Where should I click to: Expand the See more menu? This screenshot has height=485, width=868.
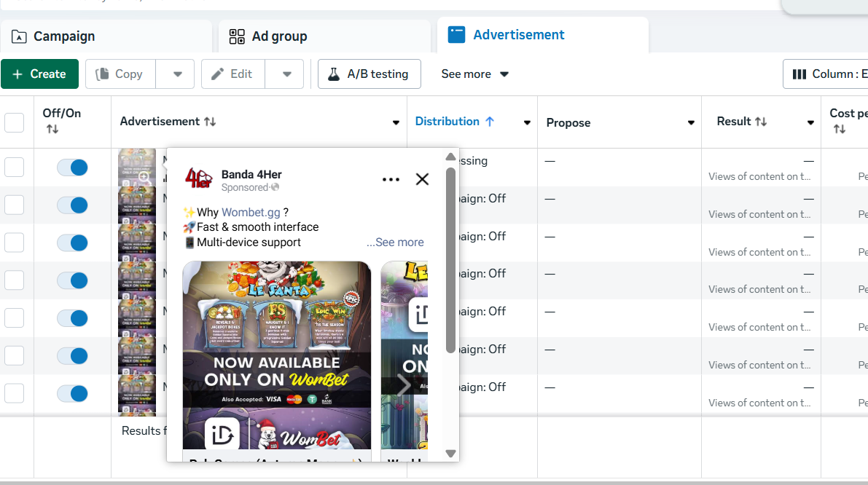tap(474, 74)
